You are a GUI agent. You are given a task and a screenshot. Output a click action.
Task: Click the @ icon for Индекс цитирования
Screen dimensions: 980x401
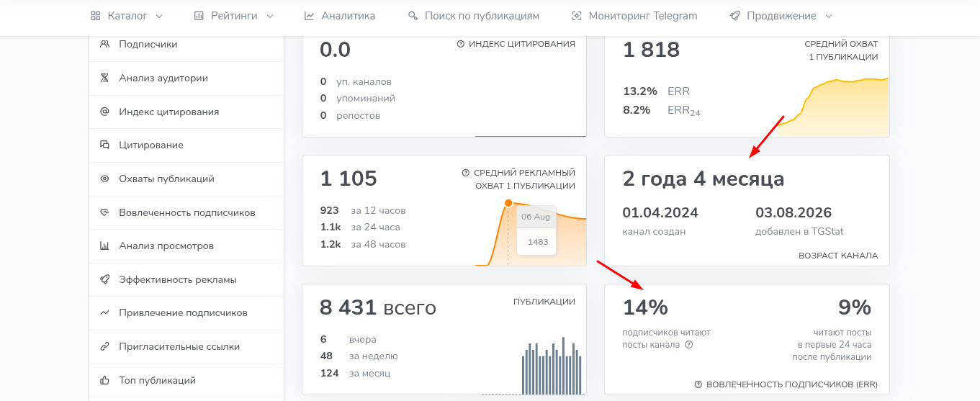[x=104, y=112]
